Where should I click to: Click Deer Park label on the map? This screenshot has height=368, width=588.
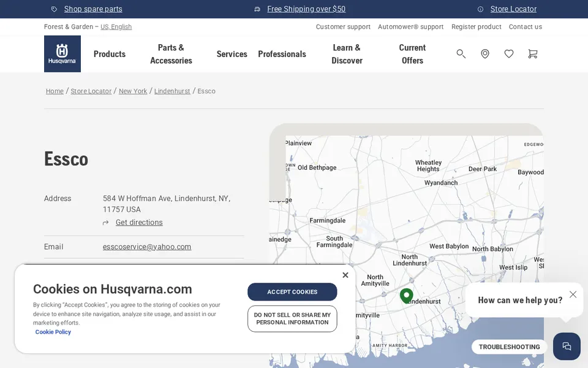(482, 169)
